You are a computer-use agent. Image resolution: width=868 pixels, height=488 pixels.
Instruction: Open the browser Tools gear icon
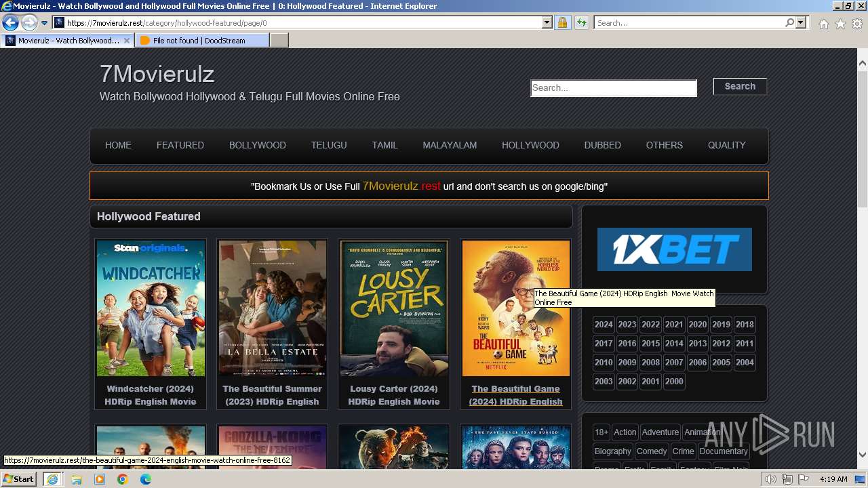(857, 24)
